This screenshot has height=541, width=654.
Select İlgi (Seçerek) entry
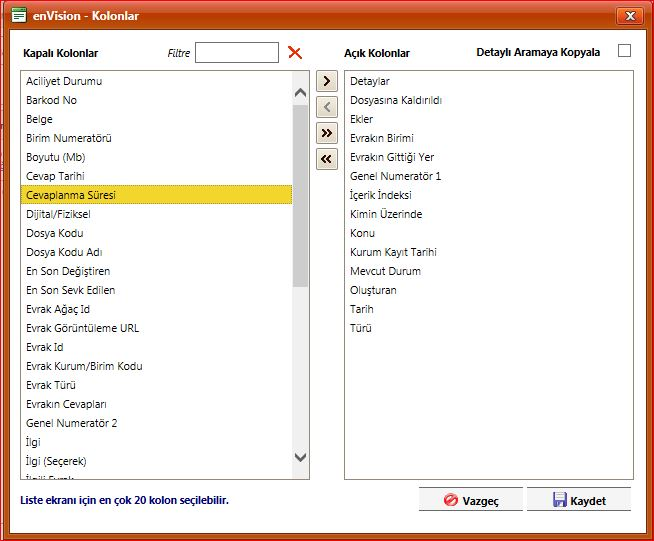point(156,461)
